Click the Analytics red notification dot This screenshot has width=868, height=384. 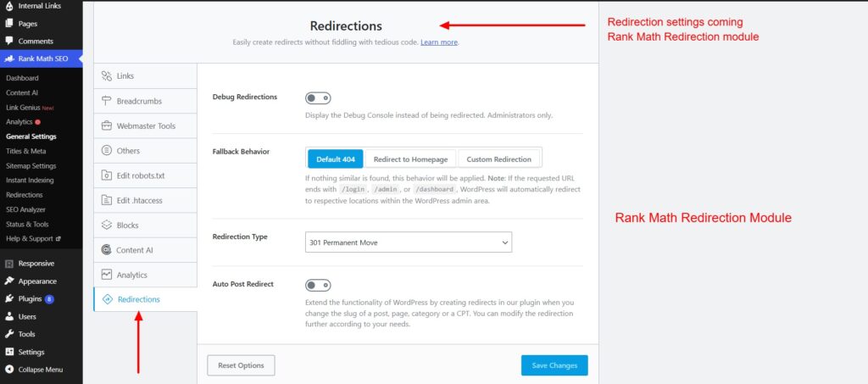click(x=37, y=122)
